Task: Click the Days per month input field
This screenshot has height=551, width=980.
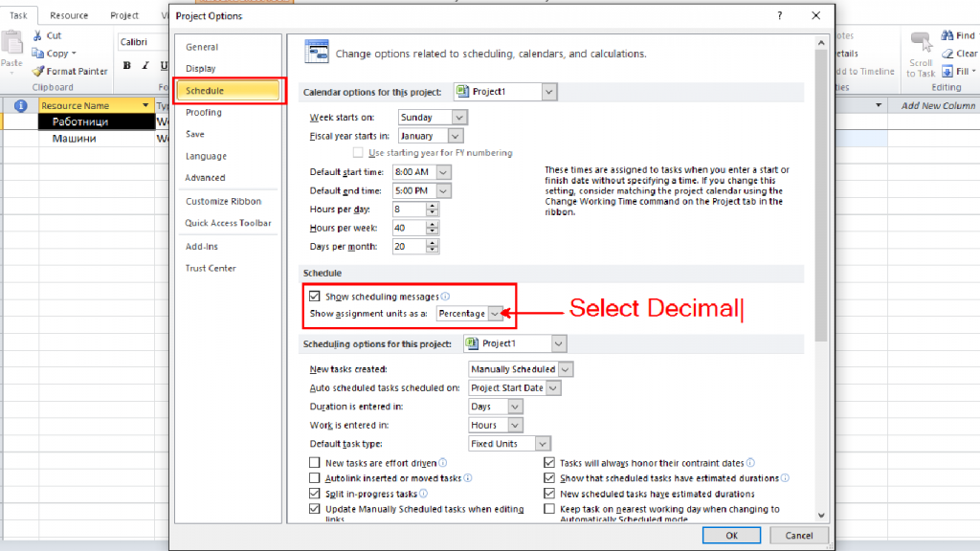Action: click(x=410, y=247)
